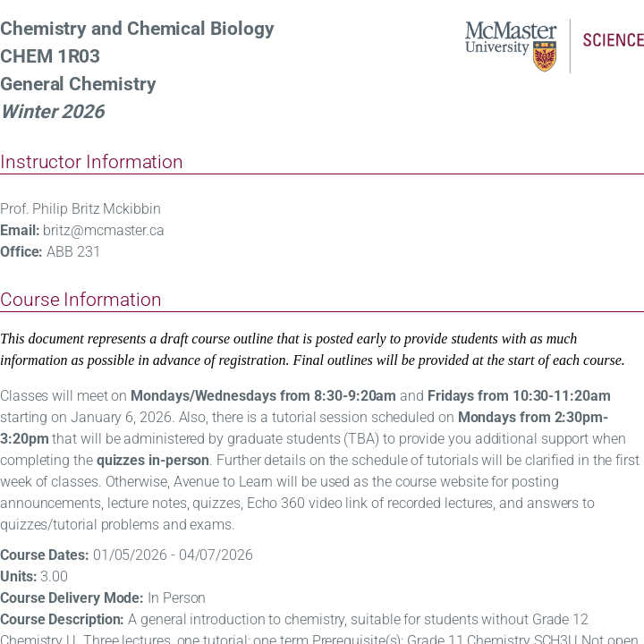The height and width of the screenshot is (644, 644).
Task: Click the britz@mcmaster.ca email address
Action: coord(104,231)
